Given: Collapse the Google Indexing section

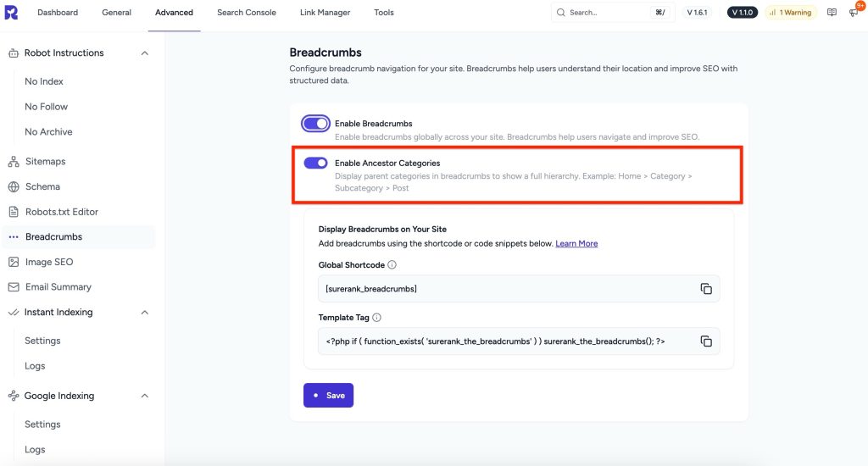Looking at the screenshot, I should [144, 396].
